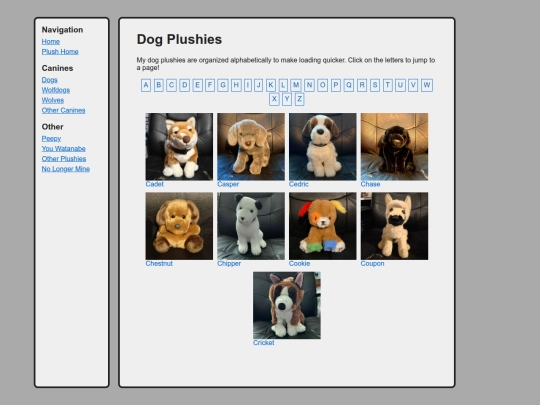Click the Casper name link
Image resolution: width=540 pixels, height=405 pixels.
point(228,184)
